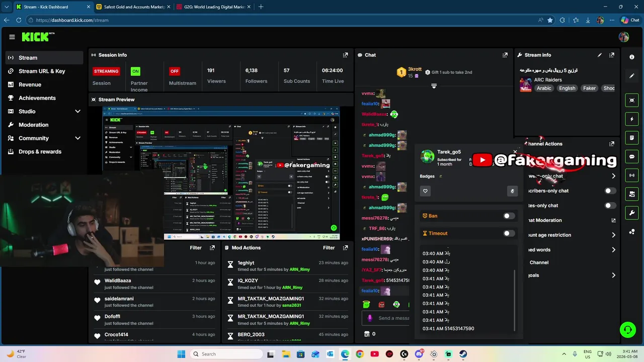Toggle Ban switch for Tarek_go5
The width and height of the screenshot is (644, 362).
[509, 216]
